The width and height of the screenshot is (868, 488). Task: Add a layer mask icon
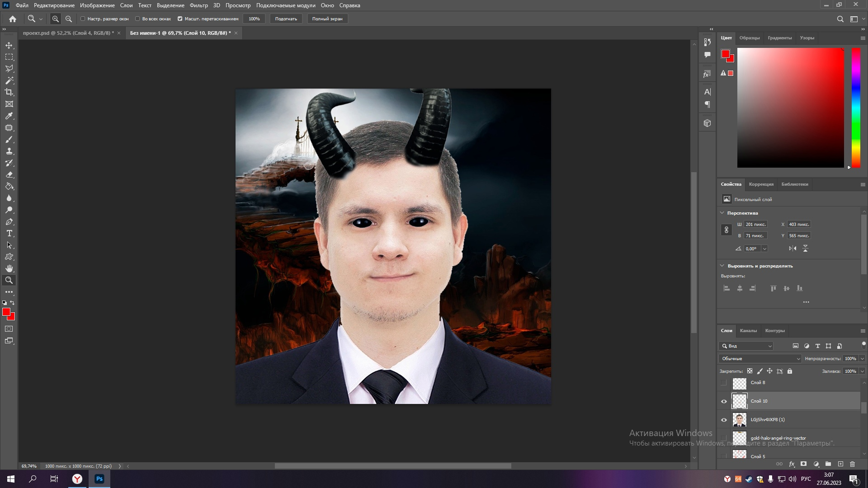tap(803, 464)
